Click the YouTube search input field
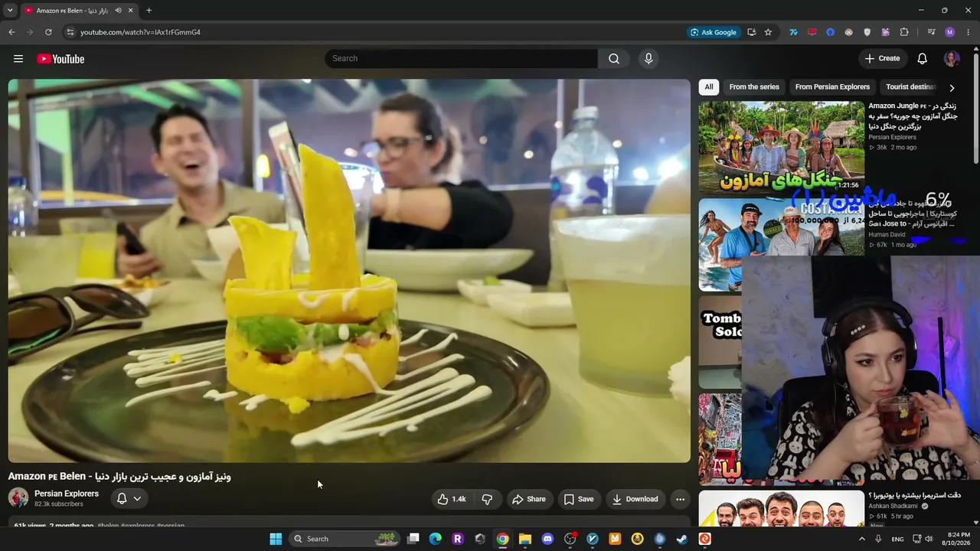 click(462, 59)
